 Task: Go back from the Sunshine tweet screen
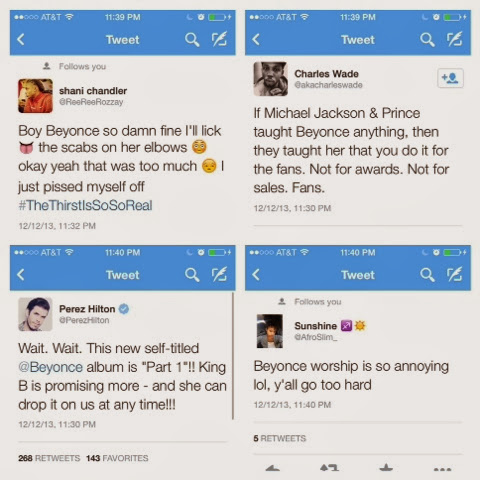tap(256, 275)
